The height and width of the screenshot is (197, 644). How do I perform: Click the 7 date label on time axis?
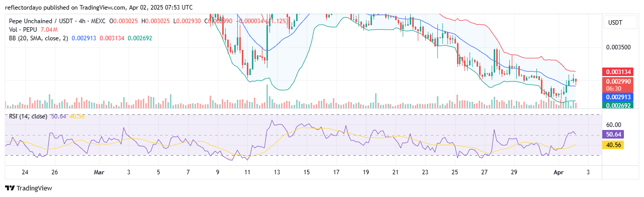188,172
